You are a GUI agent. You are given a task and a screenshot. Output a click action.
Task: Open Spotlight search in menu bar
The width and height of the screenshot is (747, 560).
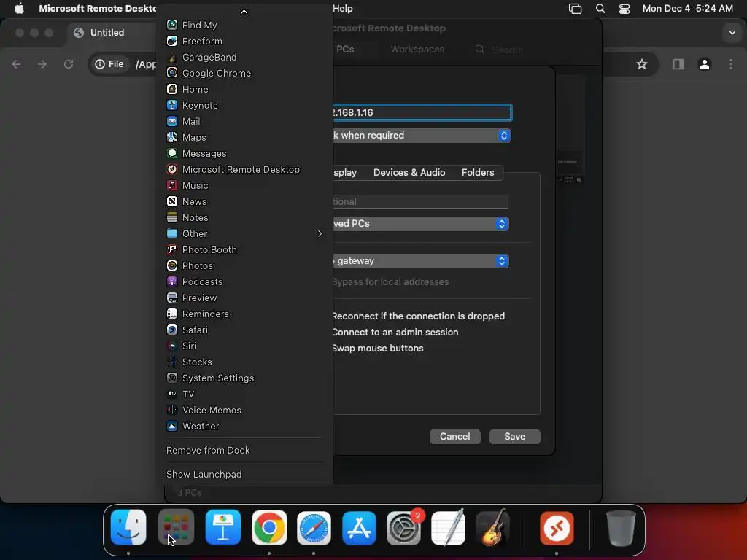click(x=600, y=8)
